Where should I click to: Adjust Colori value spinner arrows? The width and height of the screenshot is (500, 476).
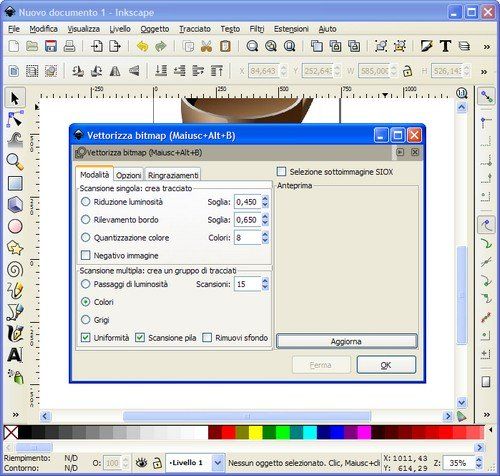point(265,238)
